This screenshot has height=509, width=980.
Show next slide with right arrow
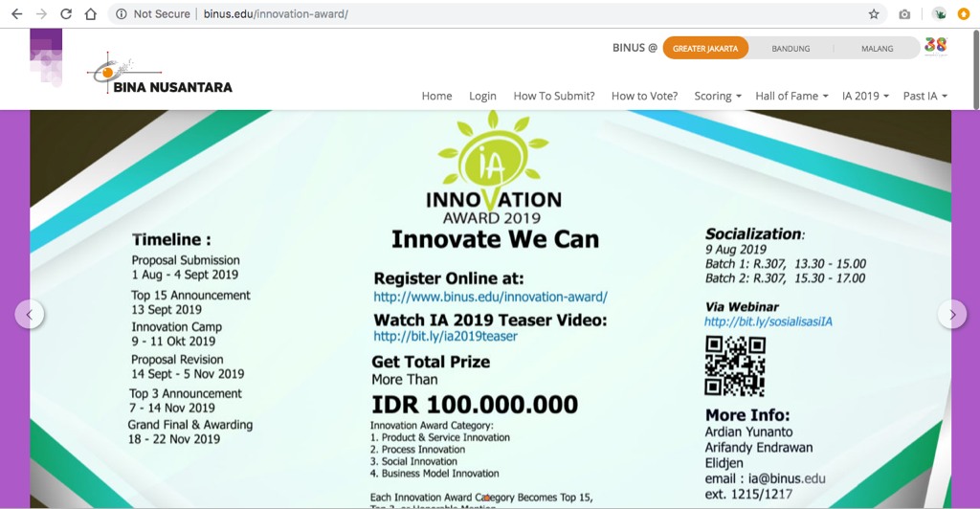point(952,314)
